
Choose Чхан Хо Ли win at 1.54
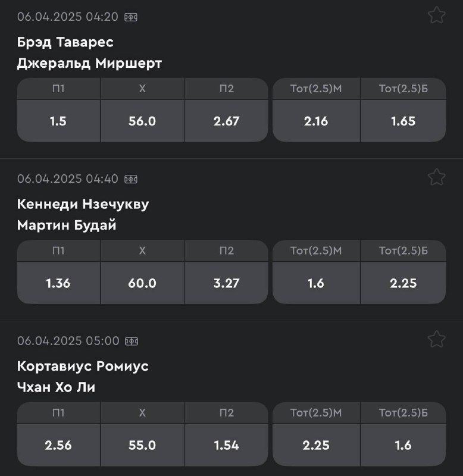pos(227,445)
